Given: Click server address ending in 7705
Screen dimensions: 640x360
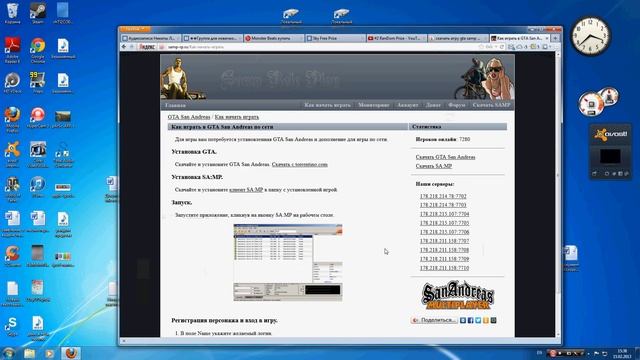Looking at the screenshot, I should pos(444,223).
